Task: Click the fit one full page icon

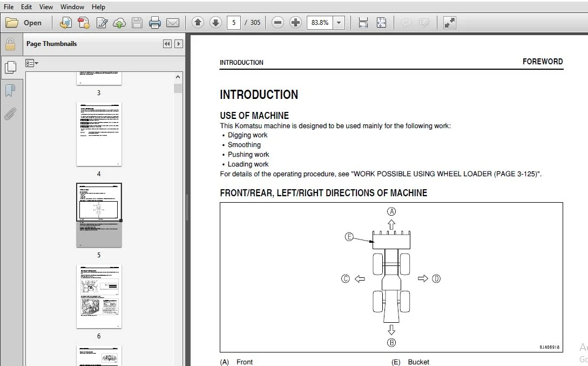Action: click(x=381, y=23)
